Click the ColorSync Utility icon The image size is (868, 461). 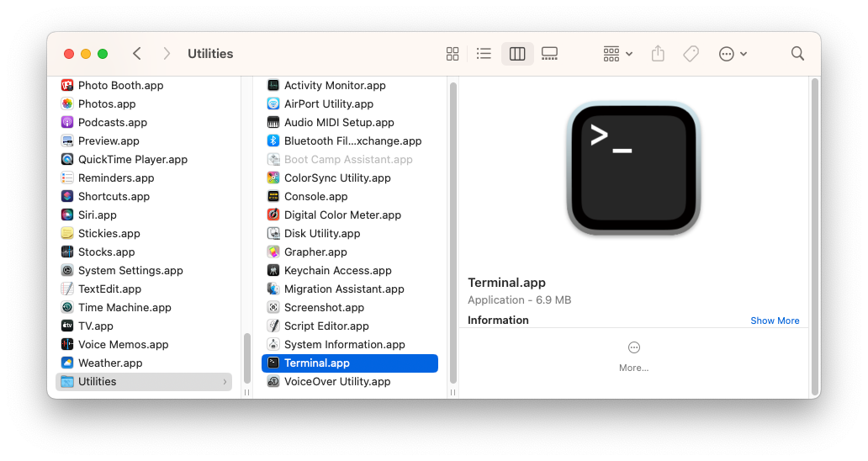point(273,178)
